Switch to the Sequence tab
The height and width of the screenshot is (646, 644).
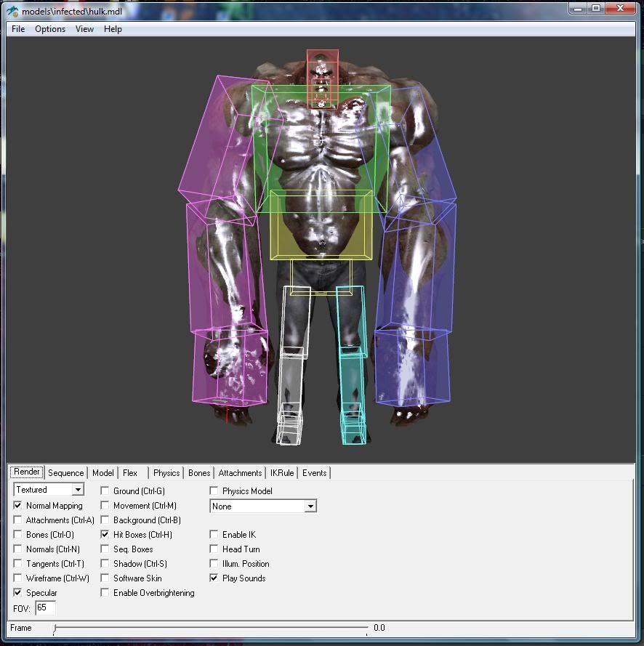point(66,472)
